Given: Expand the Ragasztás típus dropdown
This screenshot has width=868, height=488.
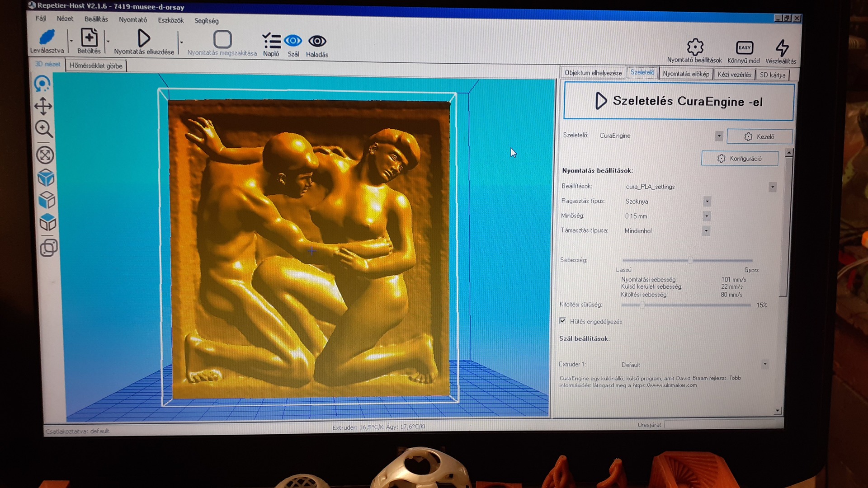Looking at the screenshot, I should pyautogui.click(x=707, y=202).
